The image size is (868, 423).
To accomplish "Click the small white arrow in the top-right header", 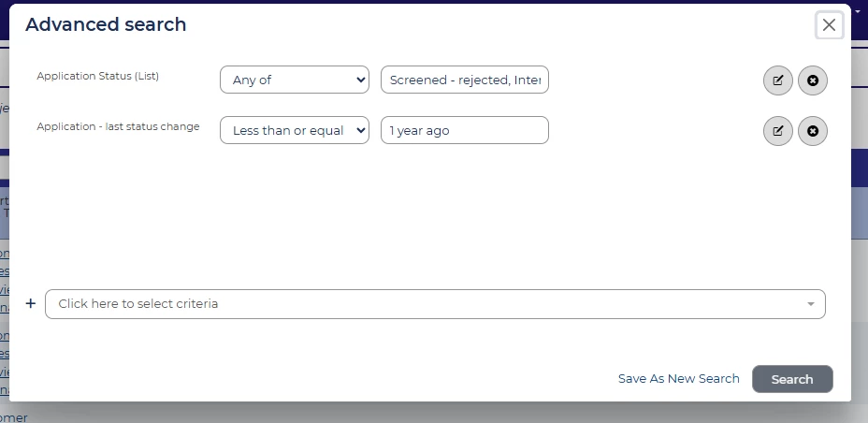I will [858, 9].
